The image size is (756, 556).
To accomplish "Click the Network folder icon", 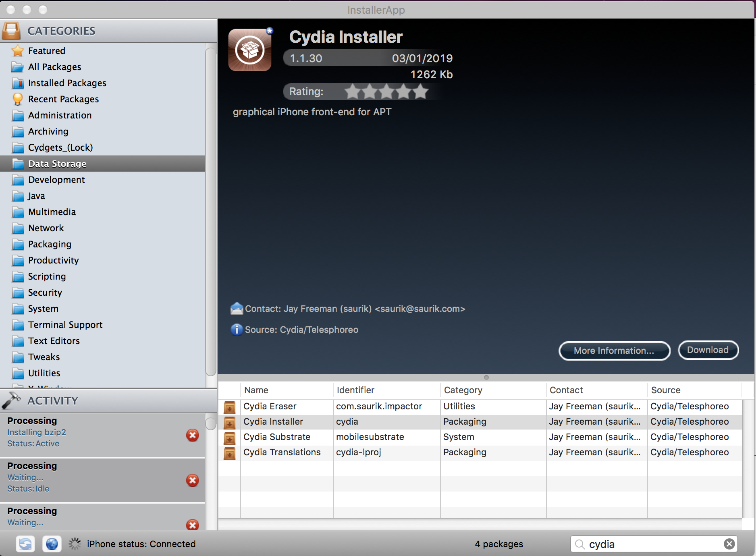I will [18, 228].
